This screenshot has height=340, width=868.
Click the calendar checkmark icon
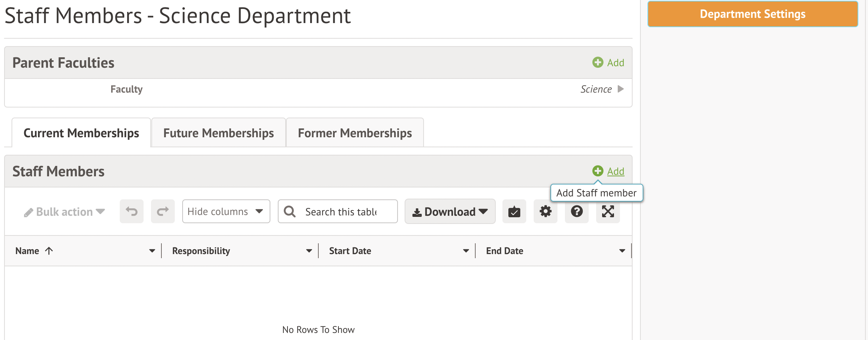[x=514, y=211]
